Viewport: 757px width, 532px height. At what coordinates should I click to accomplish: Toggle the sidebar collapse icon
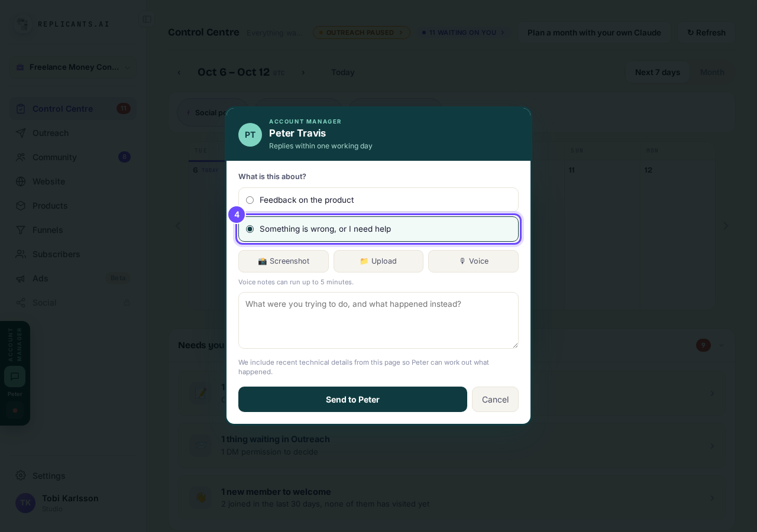click(x=147, y=20)
